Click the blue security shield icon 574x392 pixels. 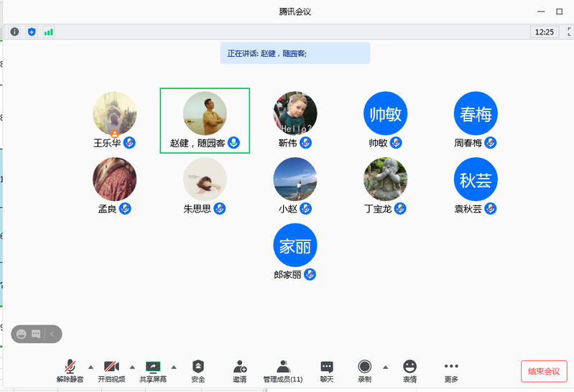coord(32,32)
